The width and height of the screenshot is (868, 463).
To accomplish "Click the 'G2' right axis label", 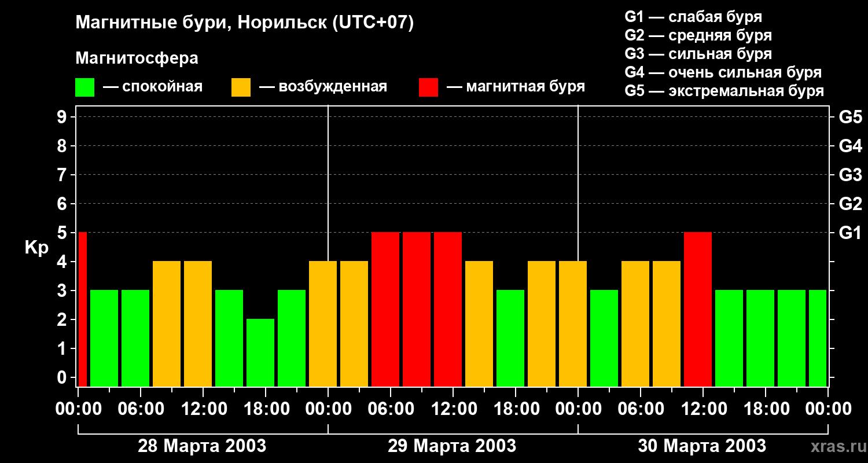I will pos(850,204).
